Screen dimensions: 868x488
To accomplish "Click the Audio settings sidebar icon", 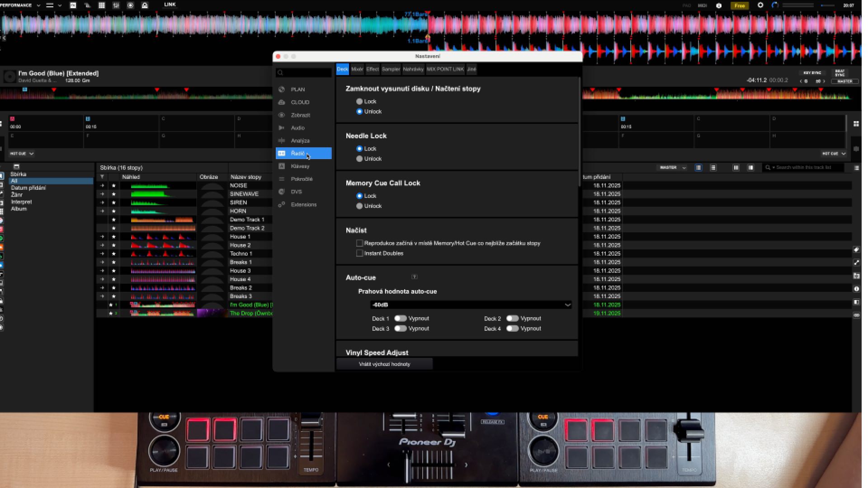I will pyautogui.click(x=282, y=128).
